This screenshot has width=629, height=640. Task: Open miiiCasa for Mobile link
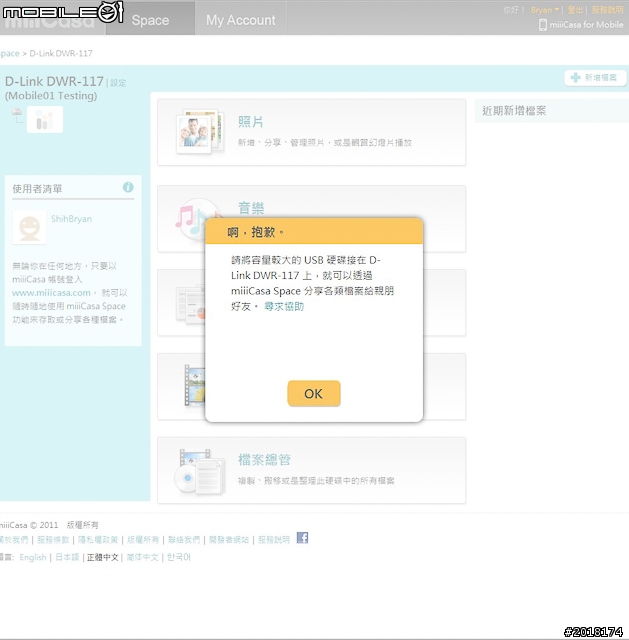pyautogui.click(x=586, y=25)
